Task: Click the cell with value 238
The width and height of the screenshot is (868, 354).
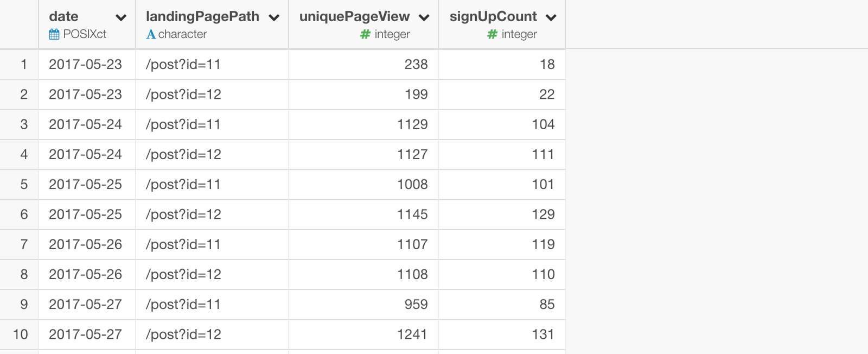Action: point(363,65)
